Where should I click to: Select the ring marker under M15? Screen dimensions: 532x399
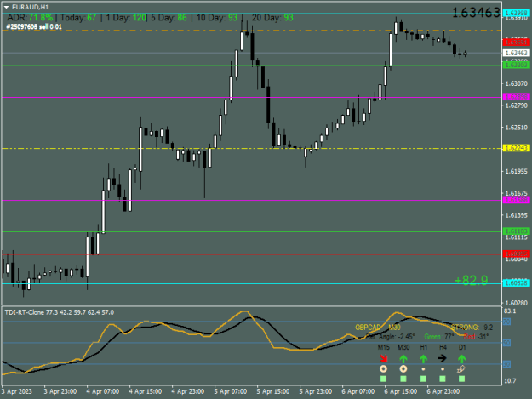383,369
